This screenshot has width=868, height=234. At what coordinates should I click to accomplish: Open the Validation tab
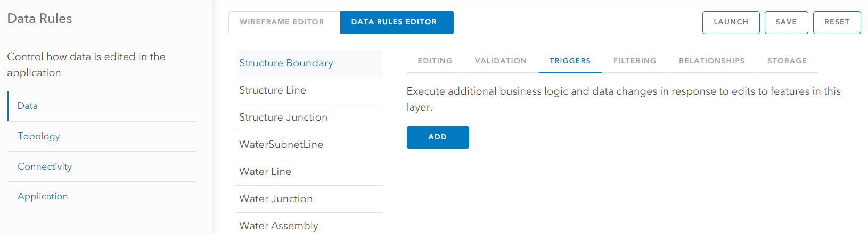[x=501, y=61]
